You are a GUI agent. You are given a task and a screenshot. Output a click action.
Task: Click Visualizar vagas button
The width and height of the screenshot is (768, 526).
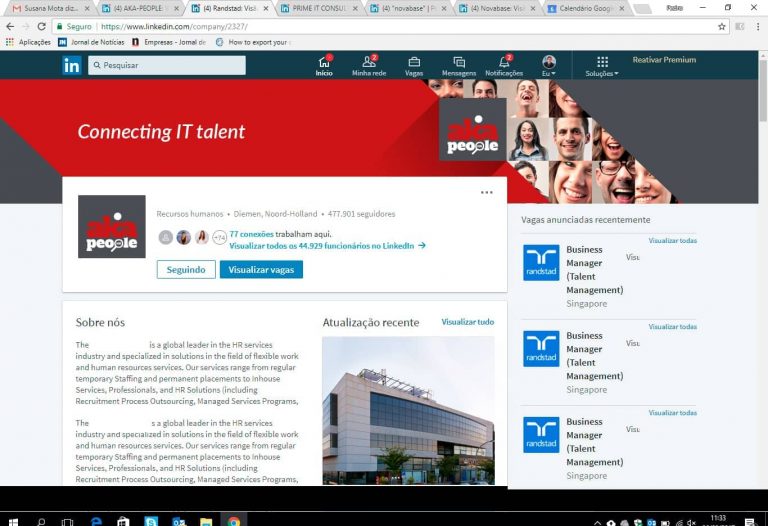coord(261,269)
